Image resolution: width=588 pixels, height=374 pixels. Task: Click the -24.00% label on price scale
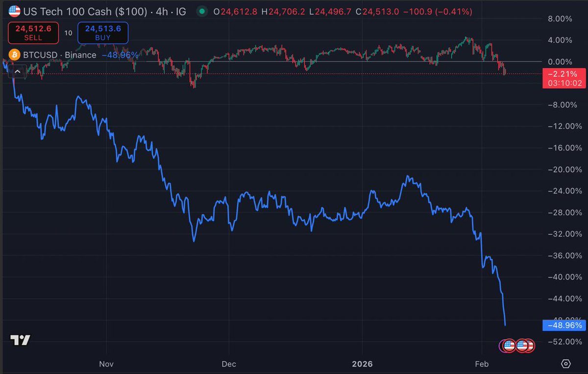tap(564, 191)
